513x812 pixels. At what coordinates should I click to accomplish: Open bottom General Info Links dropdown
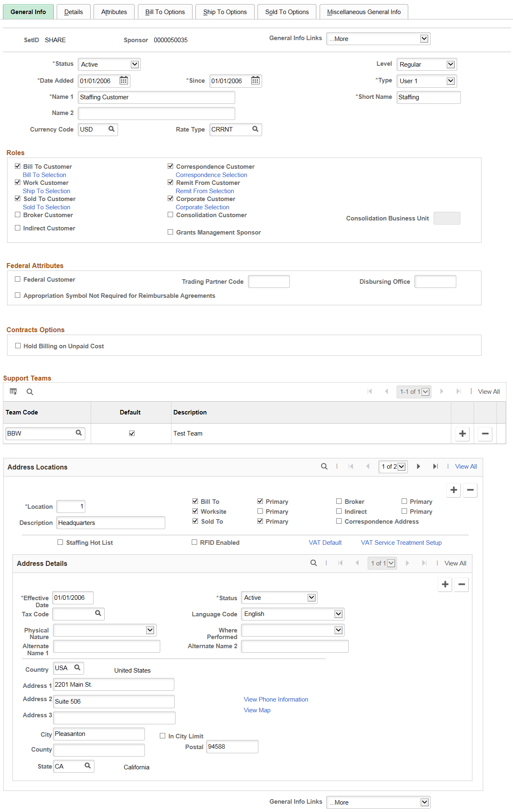[x=378, y=802]
